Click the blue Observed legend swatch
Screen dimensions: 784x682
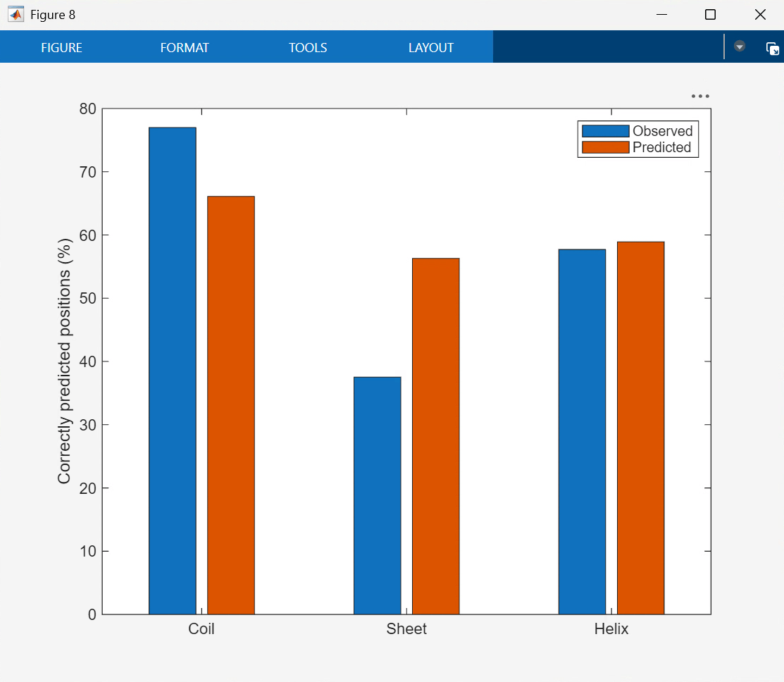(x=604, y=131)
